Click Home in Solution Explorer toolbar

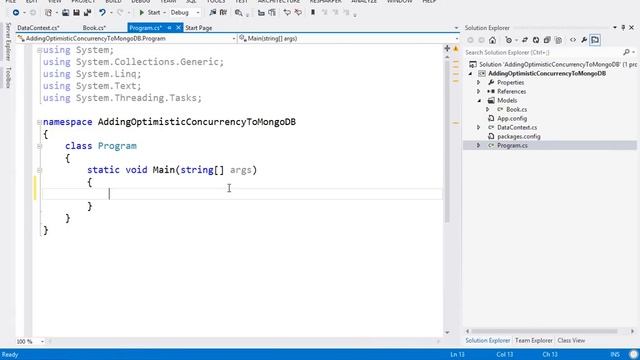point(493,40)
